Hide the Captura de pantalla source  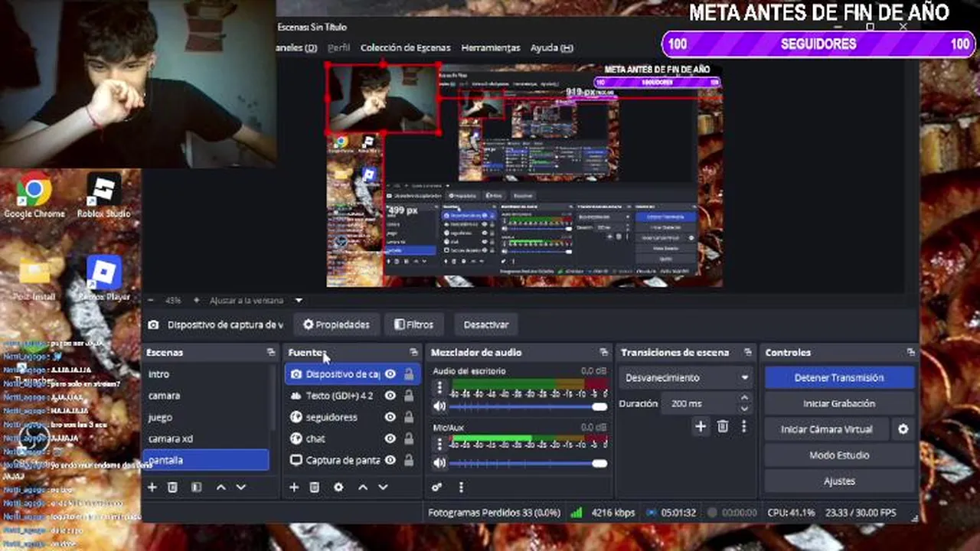coord(390,460)
